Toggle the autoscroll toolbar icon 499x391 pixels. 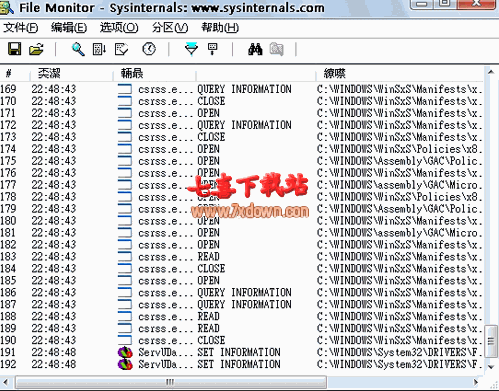click(99, 49)
